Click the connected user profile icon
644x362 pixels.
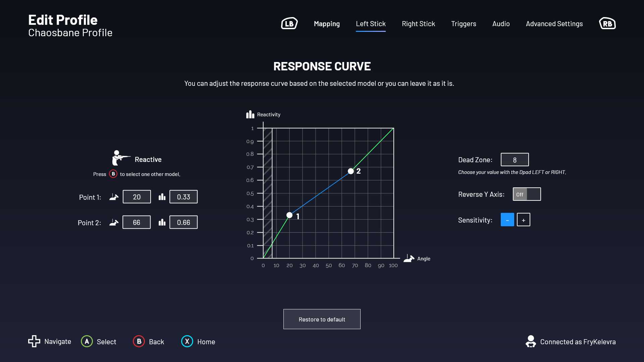[x=531, y=341]
